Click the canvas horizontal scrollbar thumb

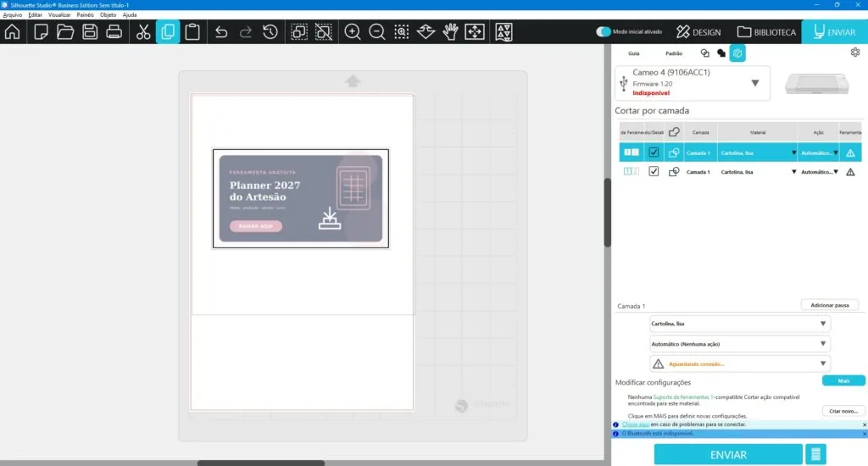click(261, 463)
